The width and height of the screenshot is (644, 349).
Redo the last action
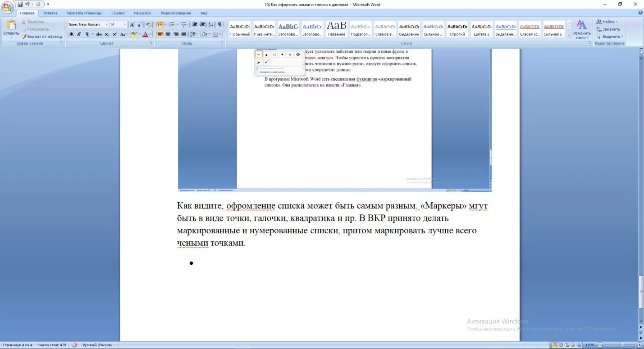click(x=38, y=4)
